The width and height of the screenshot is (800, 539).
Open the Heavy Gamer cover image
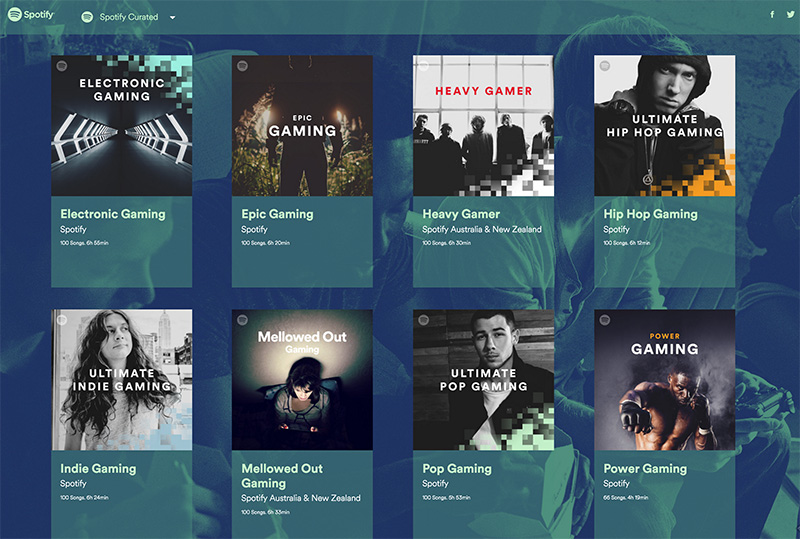click(483, 126)
